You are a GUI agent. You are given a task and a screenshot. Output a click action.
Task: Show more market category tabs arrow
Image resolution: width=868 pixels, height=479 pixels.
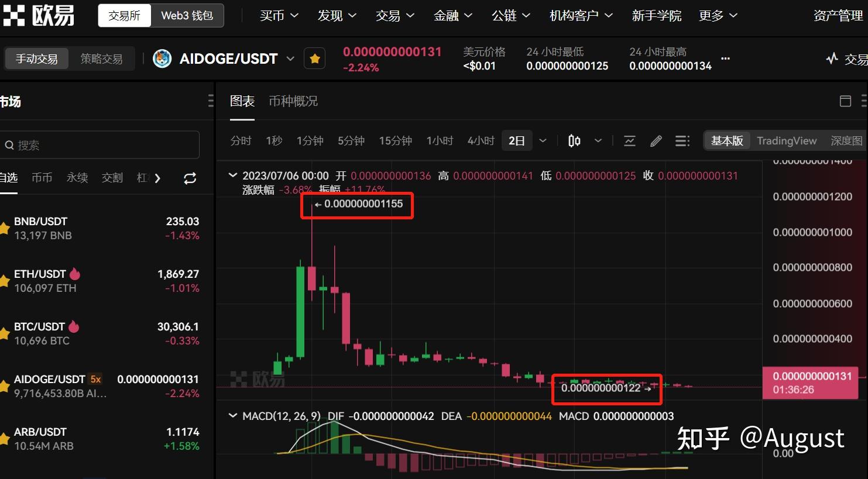(x=157, y=178)
